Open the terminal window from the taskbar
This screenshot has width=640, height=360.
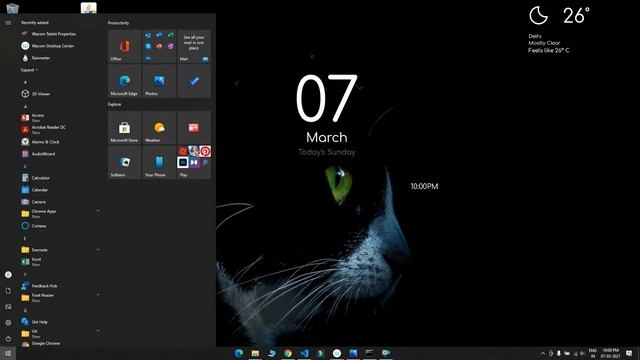(369, 353)
